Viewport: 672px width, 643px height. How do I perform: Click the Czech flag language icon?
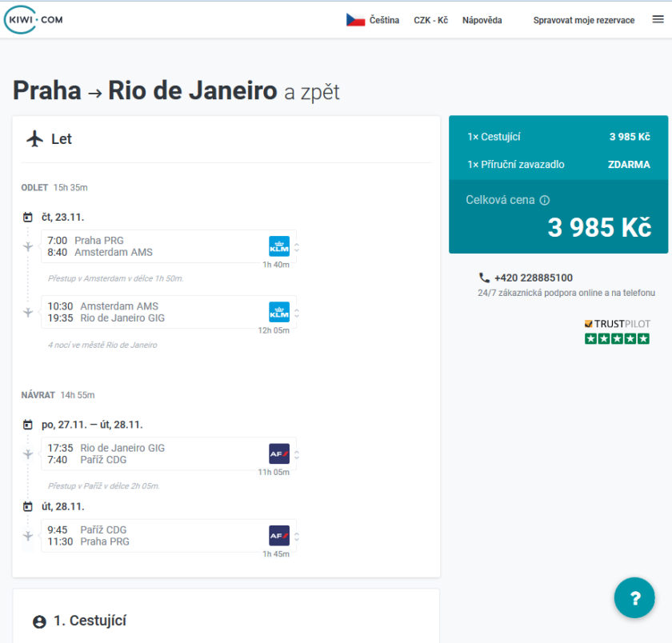[x=355, y=20]
